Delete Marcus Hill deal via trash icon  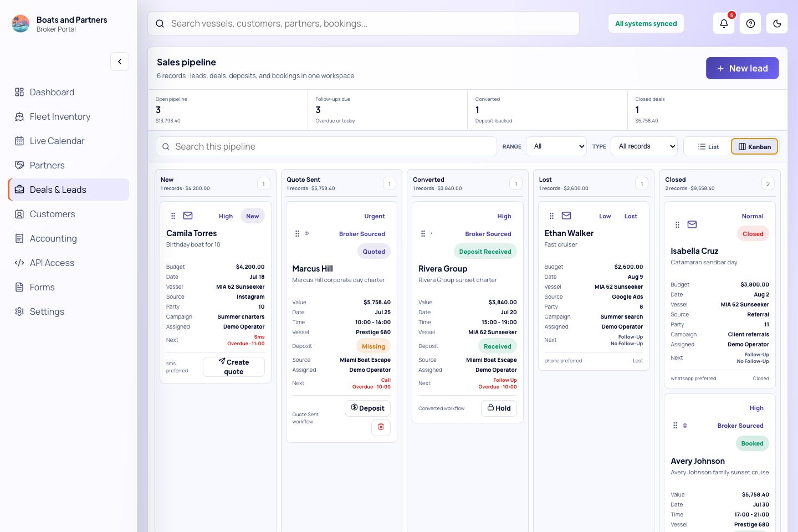coord(381,427)
